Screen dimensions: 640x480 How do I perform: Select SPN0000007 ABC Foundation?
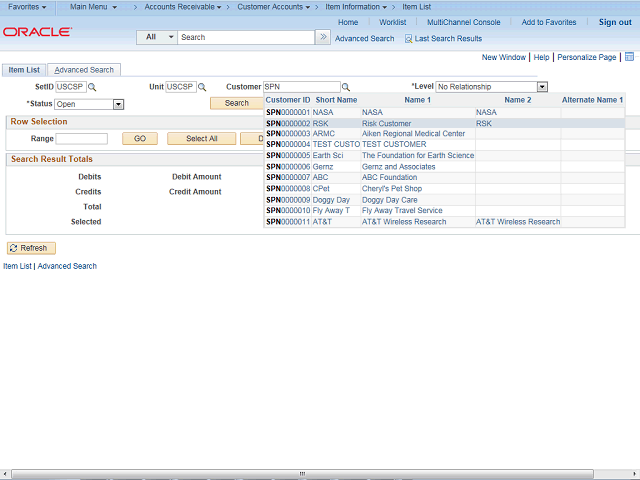tap(444, 178)
